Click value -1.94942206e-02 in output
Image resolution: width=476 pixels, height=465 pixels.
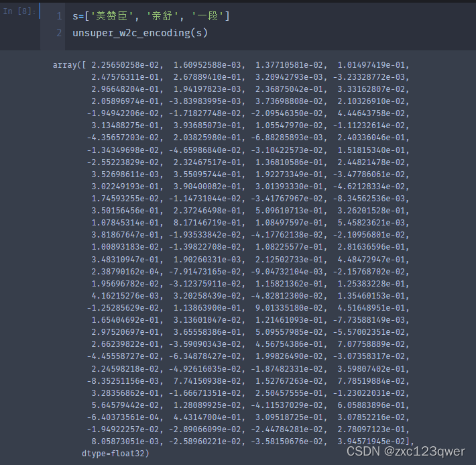(x=123, y=113)
